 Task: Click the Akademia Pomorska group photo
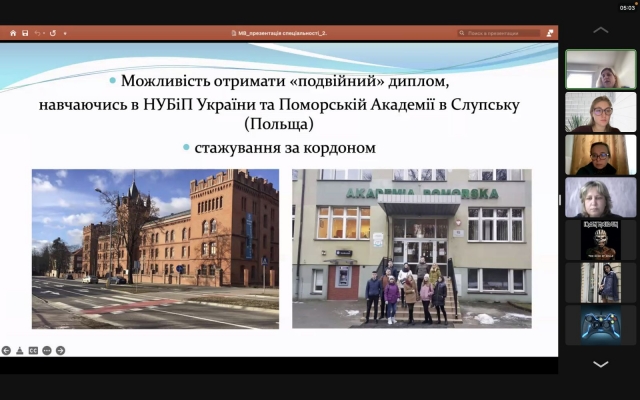pos(412,249)
